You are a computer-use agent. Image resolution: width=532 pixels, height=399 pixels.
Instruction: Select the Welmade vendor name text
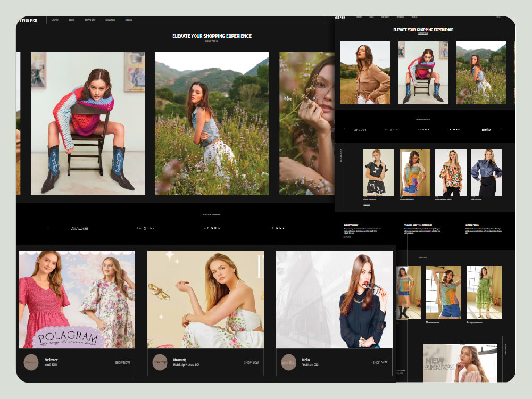[x=51, y=360]
